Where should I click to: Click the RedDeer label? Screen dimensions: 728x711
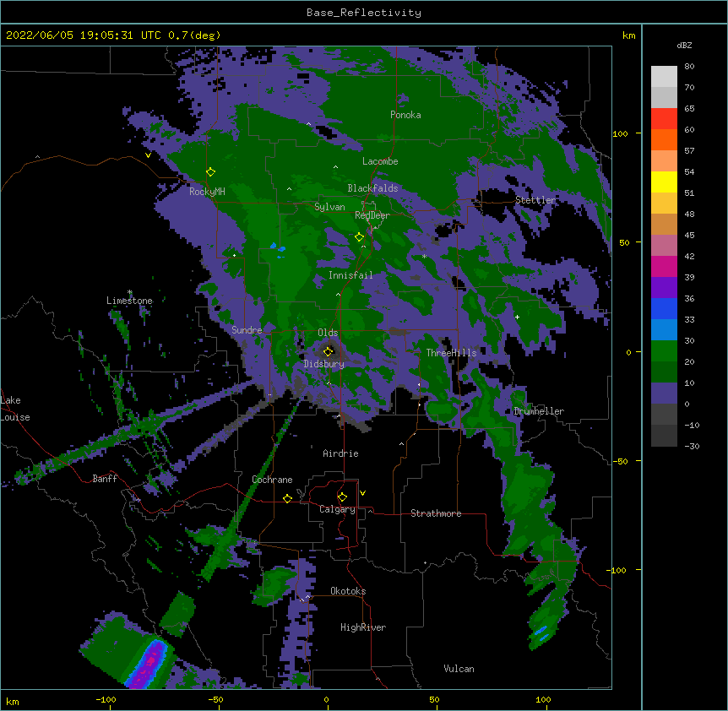372,215
